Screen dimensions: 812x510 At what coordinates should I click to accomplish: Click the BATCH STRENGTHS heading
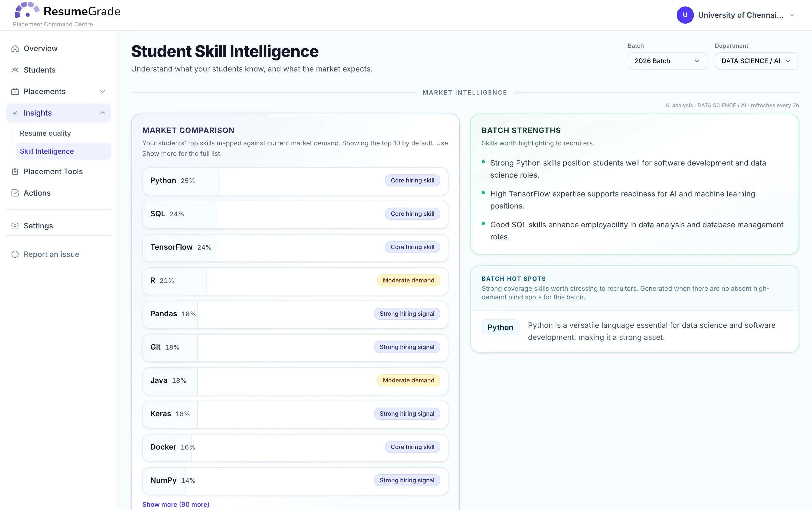521,131
